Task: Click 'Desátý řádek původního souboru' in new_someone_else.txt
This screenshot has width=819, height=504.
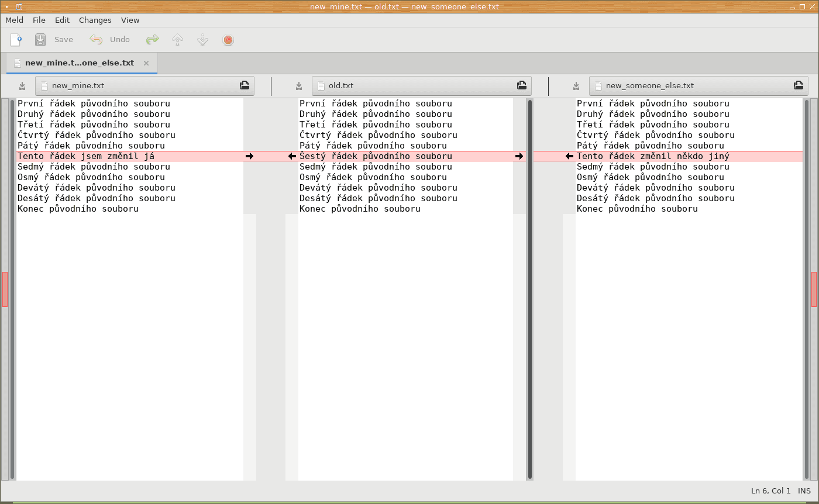Action: (x=656, y=198)
